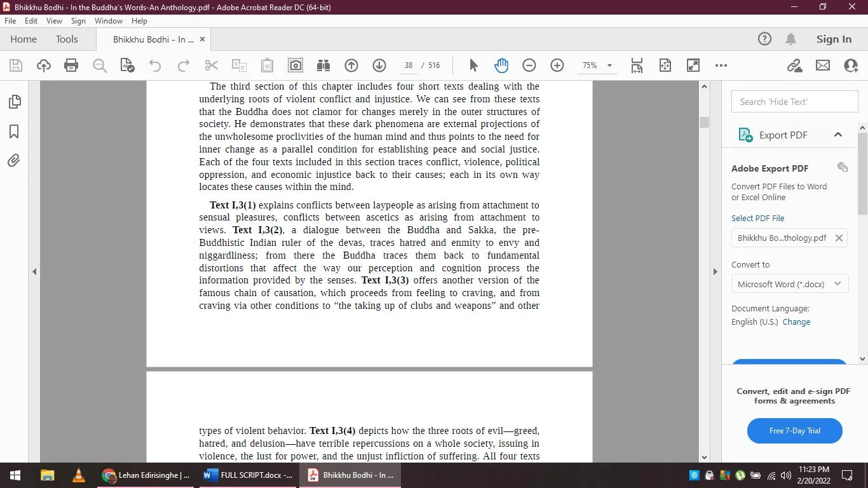This screenshot has width=868, height=488.
Task: Open the zoom level dropdown
Action: click(x=609, y=65)
